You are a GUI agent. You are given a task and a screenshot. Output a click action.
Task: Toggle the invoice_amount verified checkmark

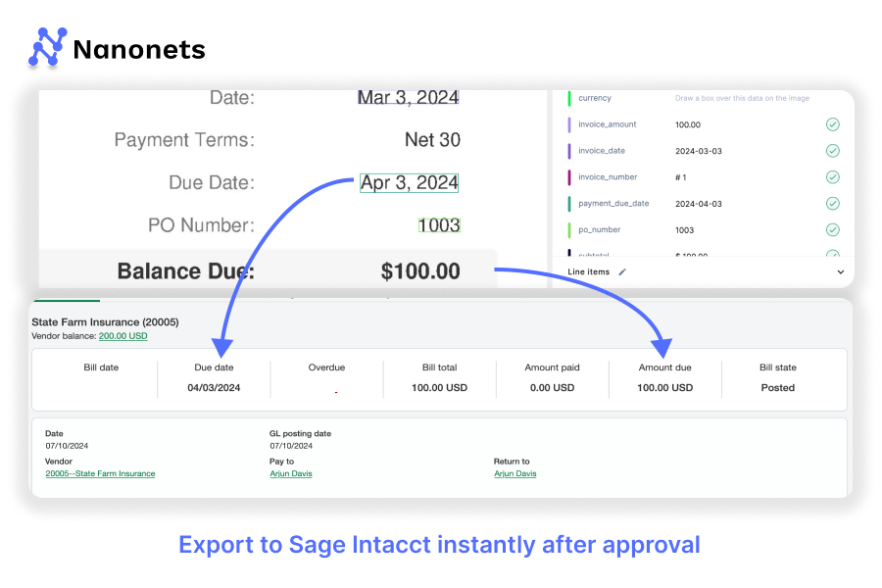coord(832,124)
